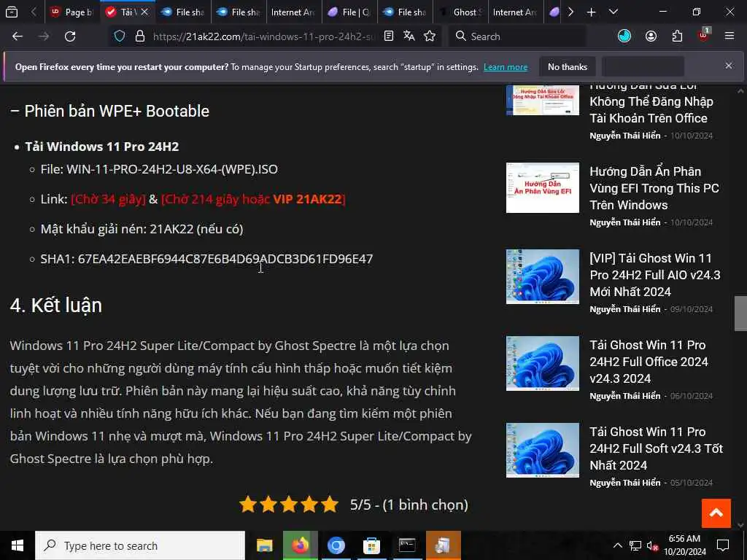Open Microsoft Store from taskbar

[x=371, y=545]
